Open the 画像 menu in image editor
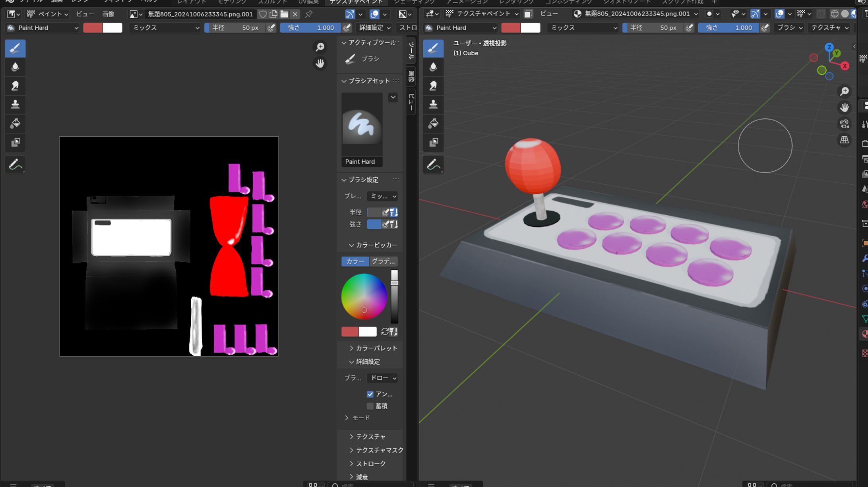868x487 pixels. [x=108, y=14]
